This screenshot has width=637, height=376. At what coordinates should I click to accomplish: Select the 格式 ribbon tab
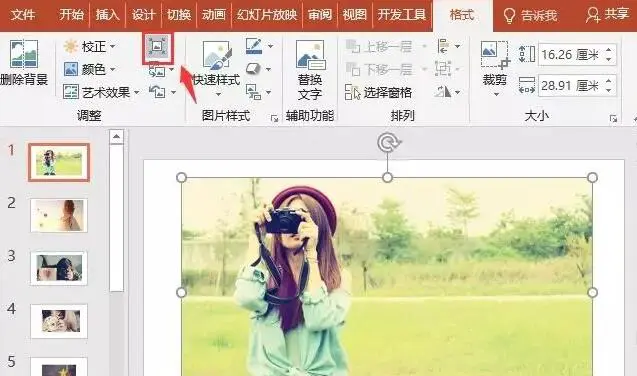click(x=462, y=15)
